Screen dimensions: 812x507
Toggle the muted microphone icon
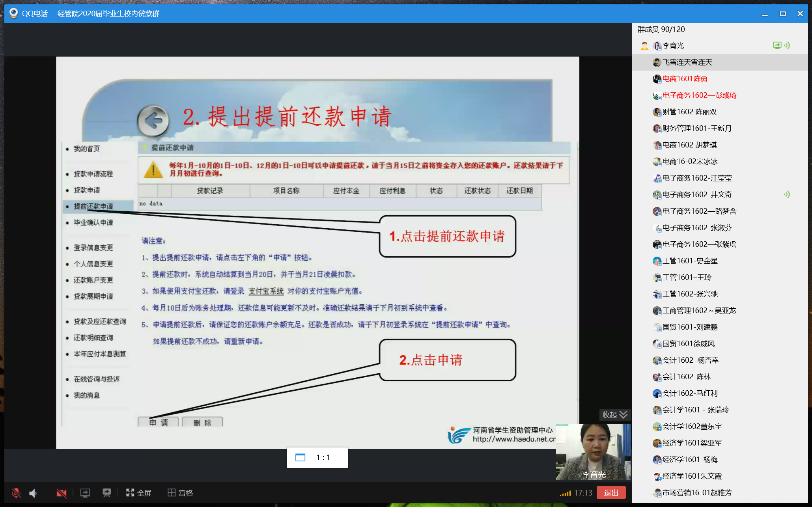tap(16, 493)
